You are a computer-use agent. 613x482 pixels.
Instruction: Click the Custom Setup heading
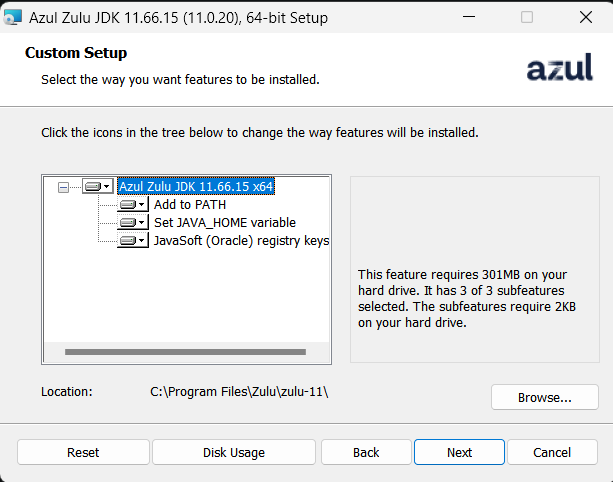(76, 53)
